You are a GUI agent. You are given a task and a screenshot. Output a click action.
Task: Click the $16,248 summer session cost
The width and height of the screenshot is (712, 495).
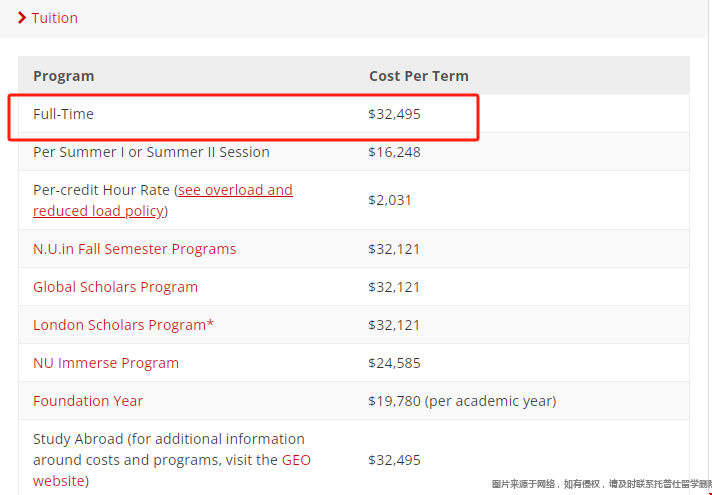(394, 152)
